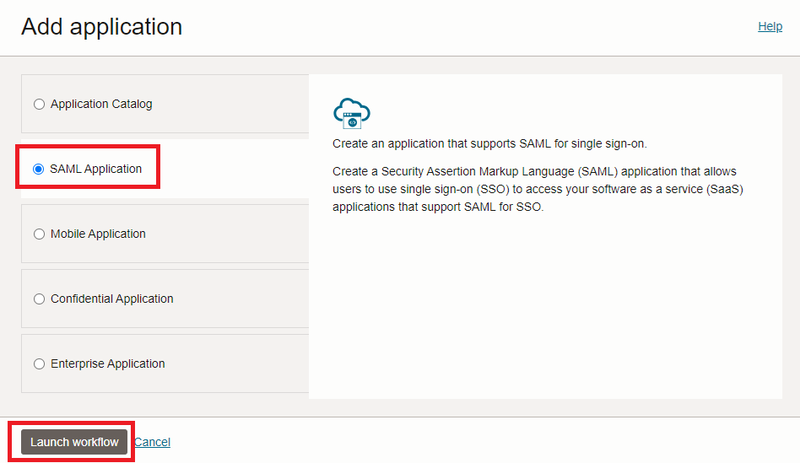This screenshot has width=800, height=463.
Task: Click the 'Add application' page heading
Action: (102, 27)
